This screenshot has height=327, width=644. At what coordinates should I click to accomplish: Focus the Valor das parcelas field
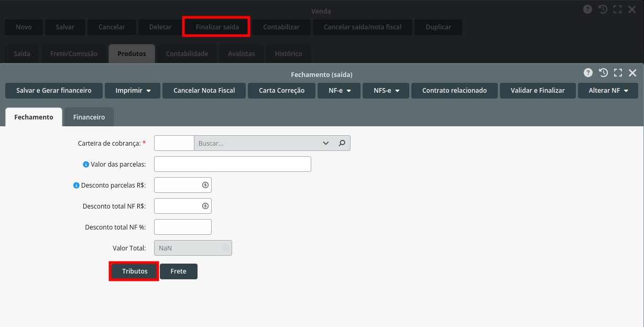click(233, 164)
